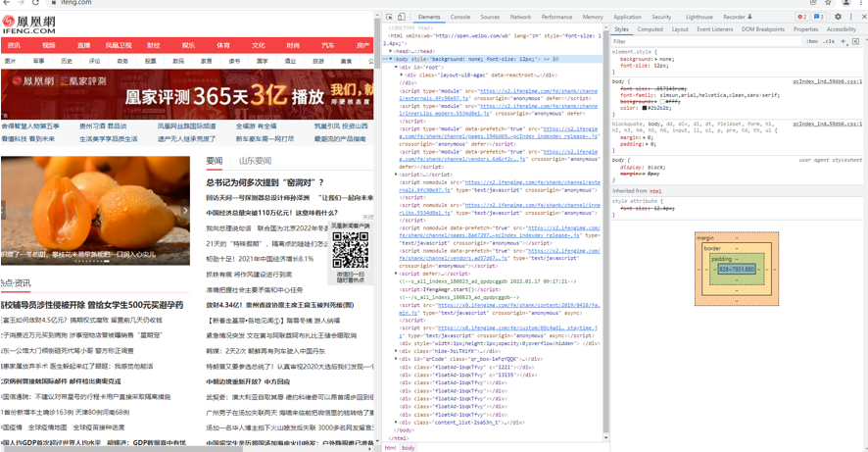Switch to Computed styles pane

(650, 29)
